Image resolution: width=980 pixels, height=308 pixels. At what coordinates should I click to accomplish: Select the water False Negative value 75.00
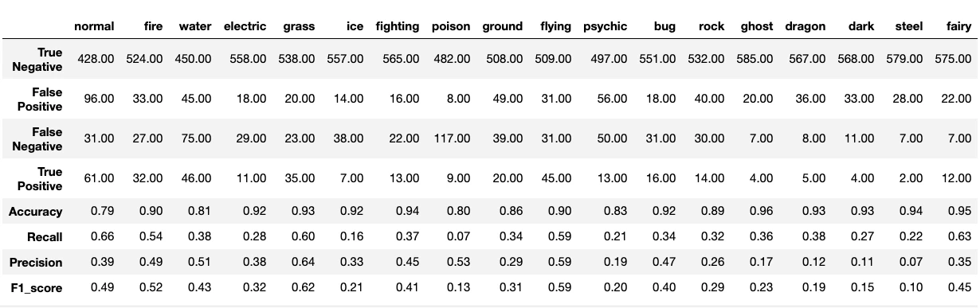pyautogui.click(x=196, y=138)
